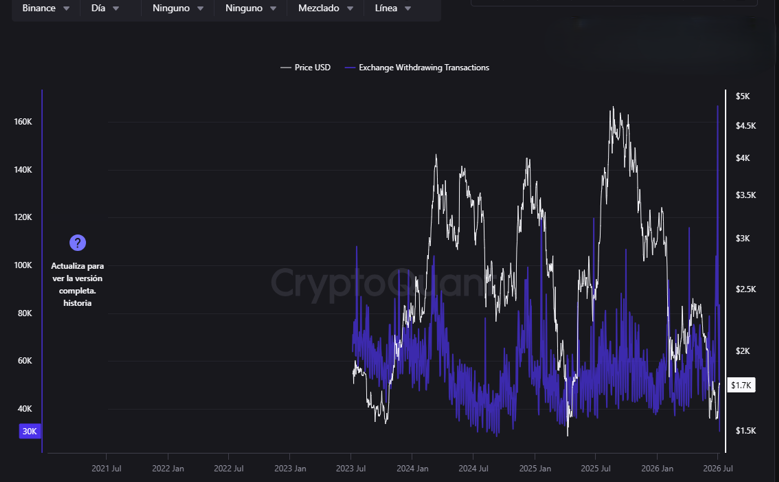Click the $2K right axis label
Viewport: 779px width, 482px height.
click(743, 351)
